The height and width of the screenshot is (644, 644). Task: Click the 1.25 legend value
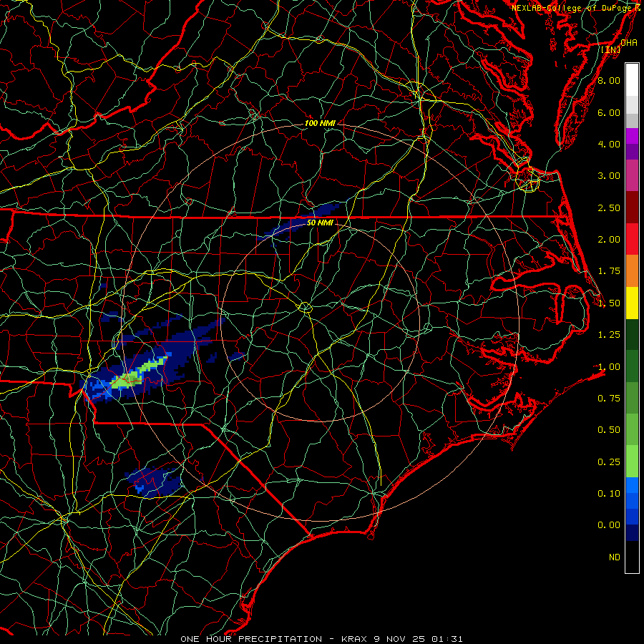pyautogui.click(x=609, y=335)
